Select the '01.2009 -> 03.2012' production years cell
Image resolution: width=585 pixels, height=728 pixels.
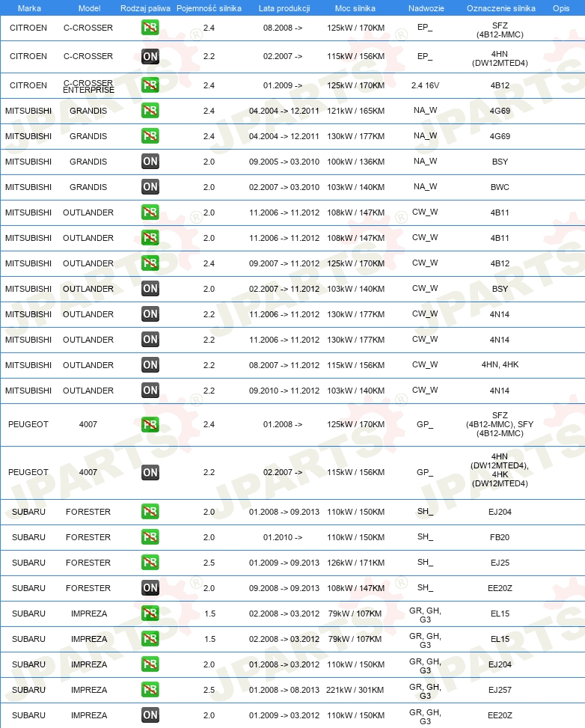pyautogui.click(x=284, y=715)
